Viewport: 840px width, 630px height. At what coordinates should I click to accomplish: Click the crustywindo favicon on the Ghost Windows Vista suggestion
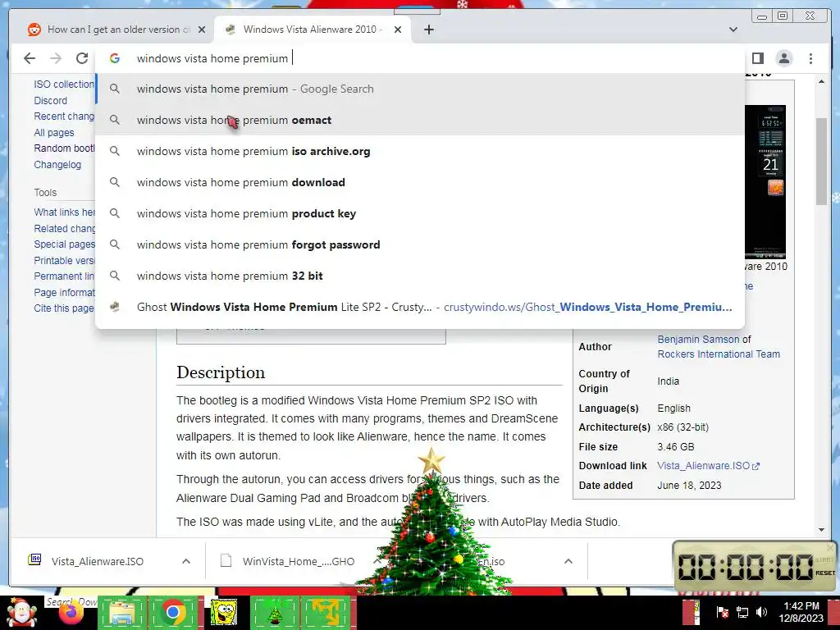[115, 307]
